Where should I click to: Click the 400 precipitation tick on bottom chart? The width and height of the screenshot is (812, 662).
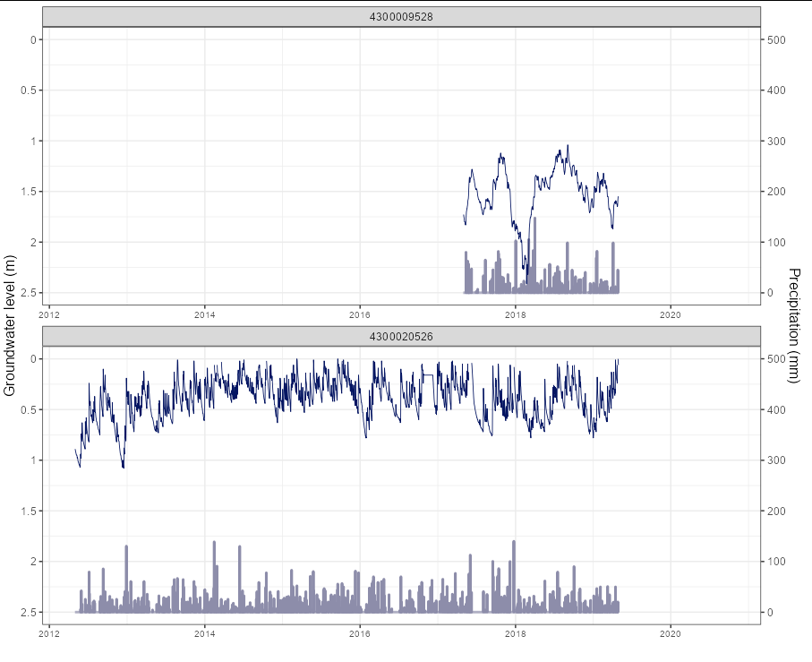776,409
